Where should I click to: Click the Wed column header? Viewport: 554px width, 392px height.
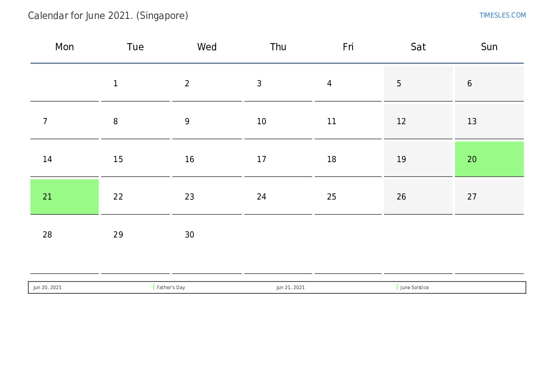coord(207,47)
